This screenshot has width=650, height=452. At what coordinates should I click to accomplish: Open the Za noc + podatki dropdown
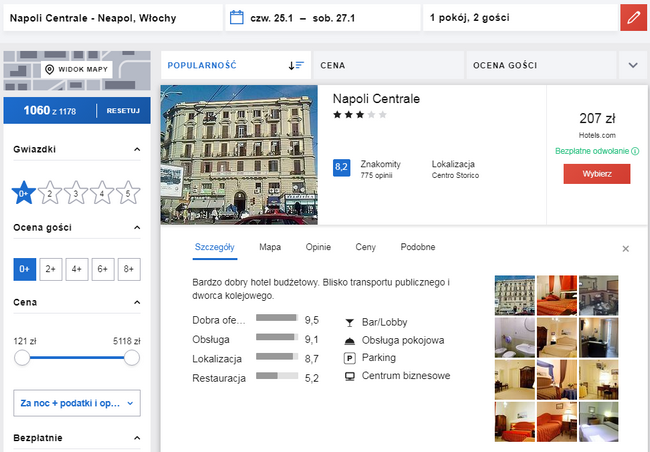[77, 402]
